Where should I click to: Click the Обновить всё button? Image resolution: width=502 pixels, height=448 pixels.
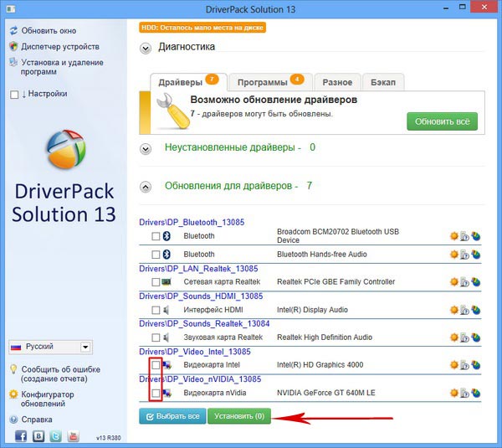[442, 121]
